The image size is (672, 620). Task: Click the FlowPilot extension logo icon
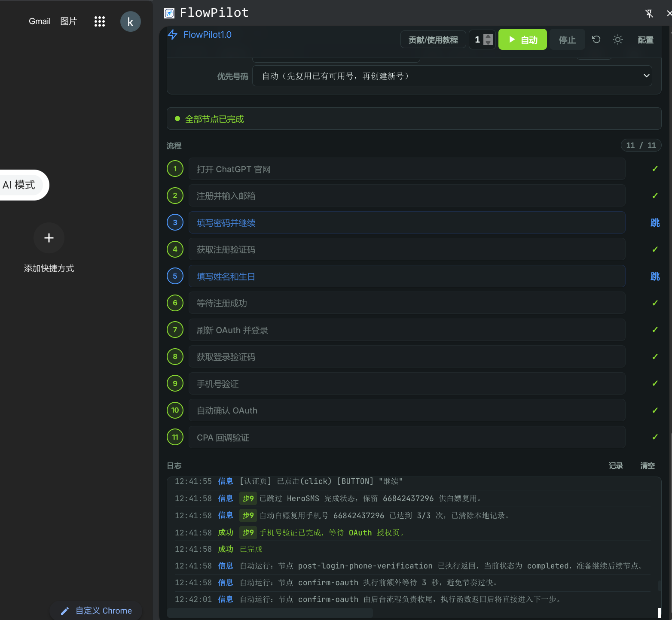click(169, 13)
